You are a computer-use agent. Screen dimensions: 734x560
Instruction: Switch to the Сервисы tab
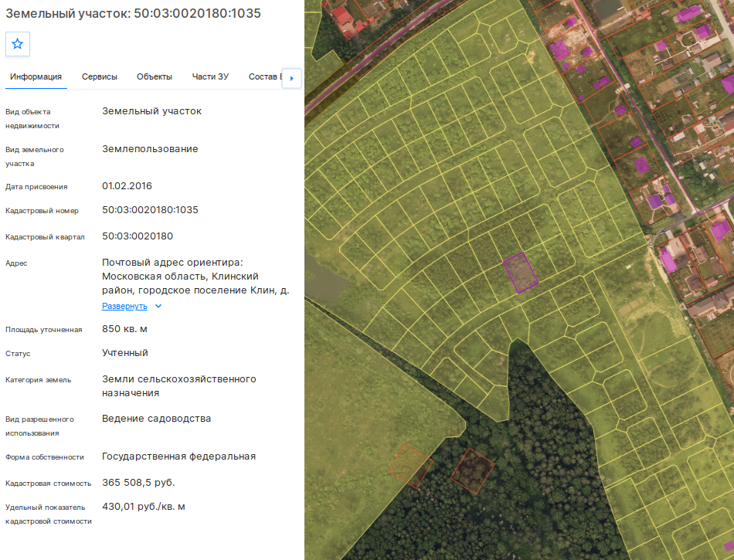99,76
